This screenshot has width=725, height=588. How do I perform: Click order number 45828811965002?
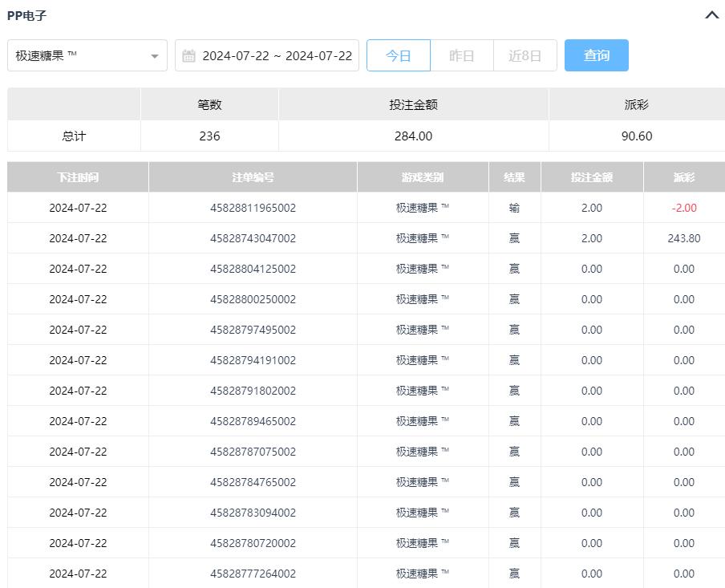point(253,208)
